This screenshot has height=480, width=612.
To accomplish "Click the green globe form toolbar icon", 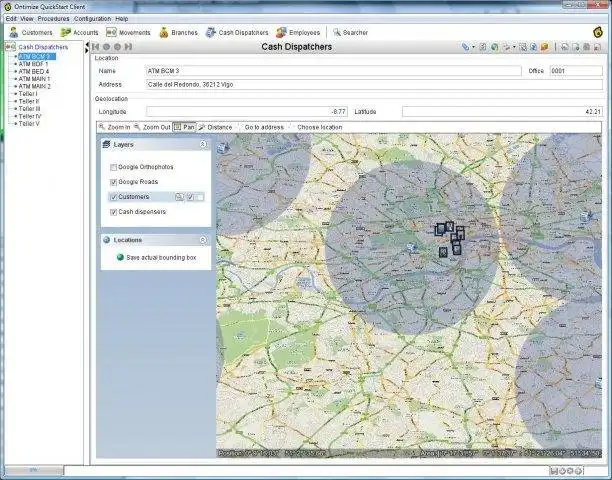I will pos(495,47).
